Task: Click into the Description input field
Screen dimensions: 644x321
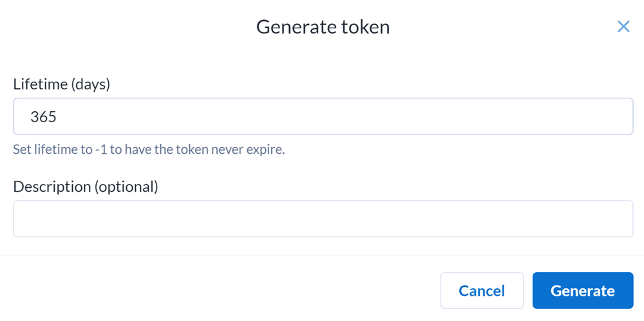Action: pyautogui.click(x=323, y=219)
